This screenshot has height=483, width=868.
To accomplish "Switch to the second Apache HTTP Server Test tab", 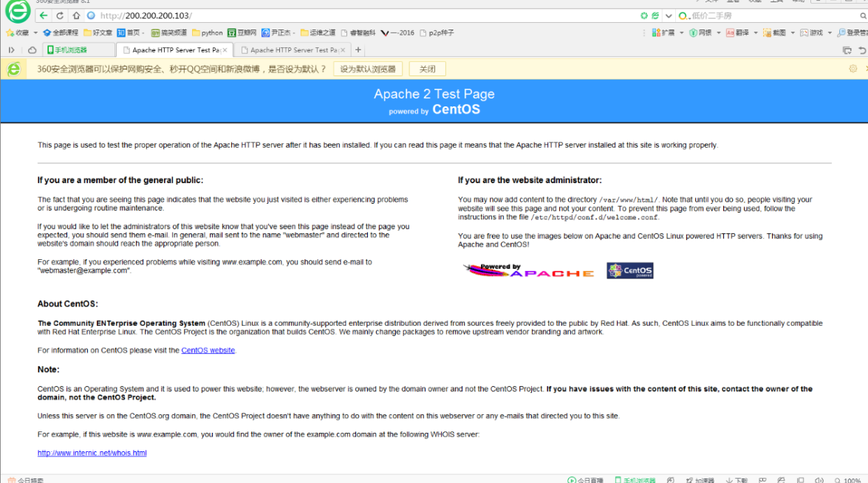I will pyautogui.click(x=293, y=49).
